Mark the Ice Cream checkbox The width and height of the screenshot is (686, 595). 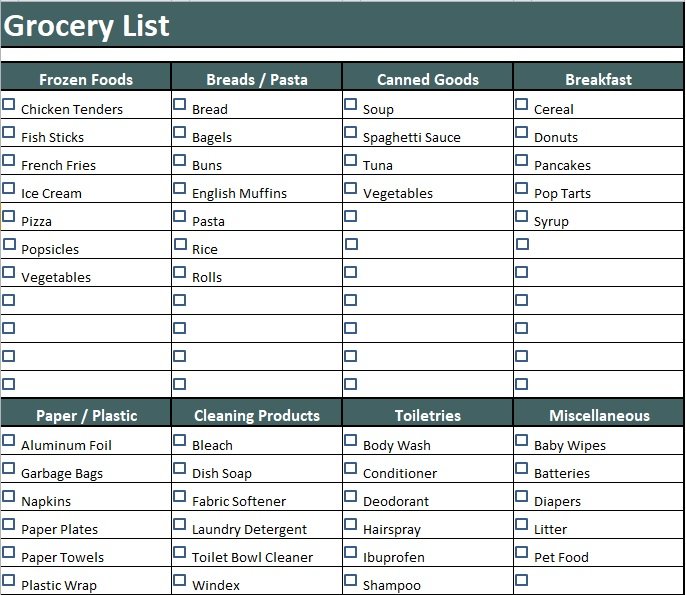[9, 189]
